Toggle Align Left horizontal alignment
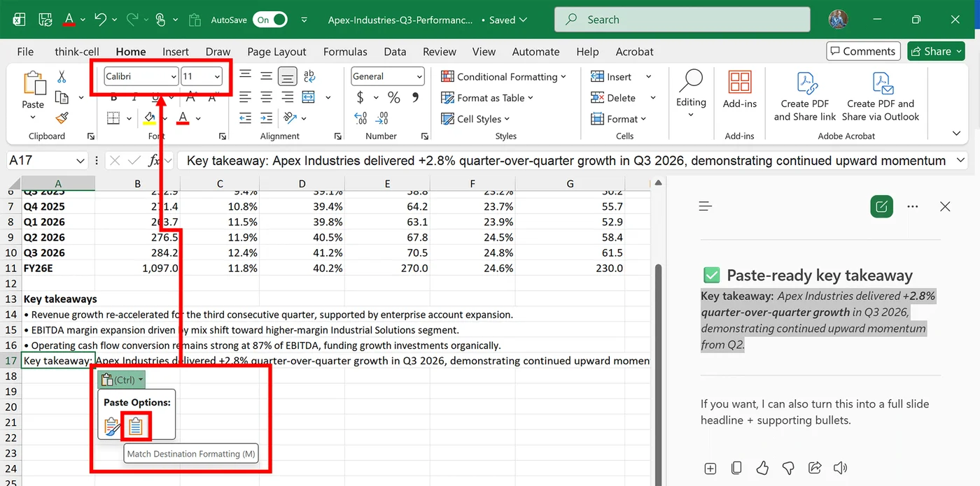980x486 pixels. pos(245,97)
